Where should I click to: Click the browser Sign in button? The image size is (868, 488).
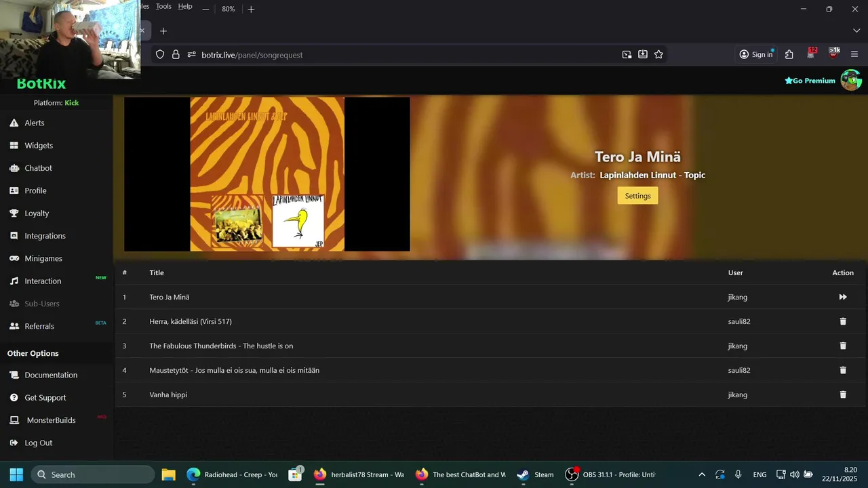tap(755, 54)
